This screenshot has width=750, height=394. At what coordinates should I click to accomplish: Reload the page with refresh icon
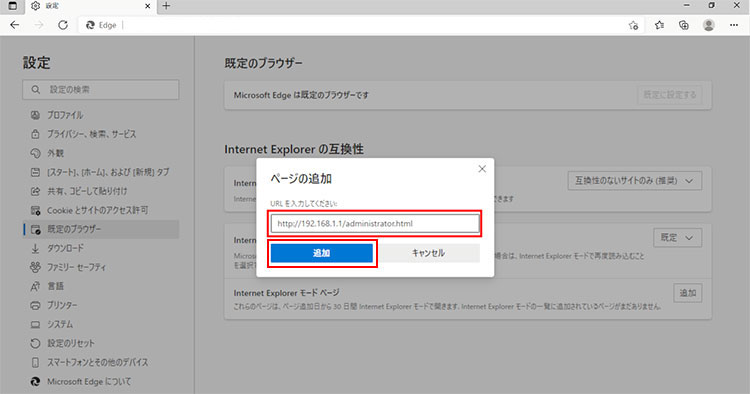[63, 25]
